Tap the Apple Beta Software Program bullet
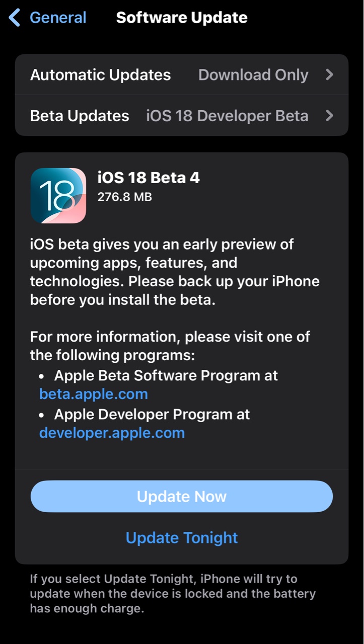Image resolution: width=364 pixels, height=644 pixels. point(166,376)
